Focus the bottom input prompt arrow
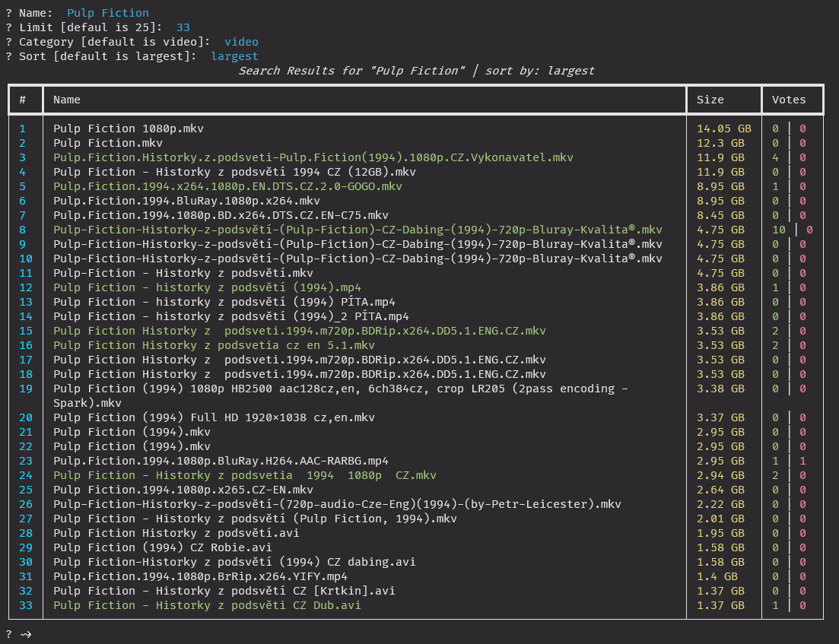The height and width of the screenshot is (644, 839). click(26, 634)
